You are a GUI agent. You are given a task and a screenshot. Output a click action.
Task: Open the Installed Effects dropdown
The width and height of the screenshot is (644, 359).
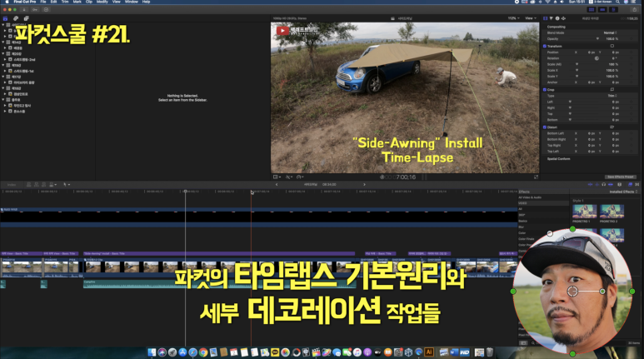coord(623,192)
